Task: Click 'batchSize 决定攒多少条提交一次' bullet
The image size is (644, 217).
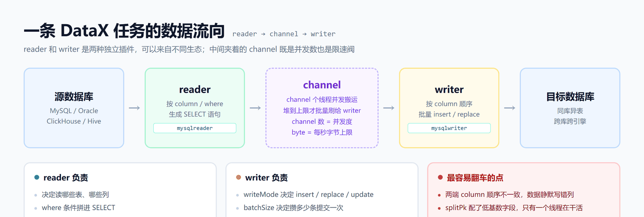Action: coord(293,208)
